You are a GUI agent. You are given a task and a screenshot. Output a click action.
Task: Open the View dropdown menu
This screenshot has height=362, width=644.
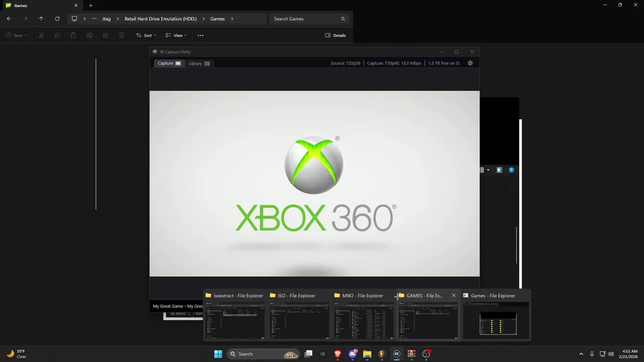(176, 35)
